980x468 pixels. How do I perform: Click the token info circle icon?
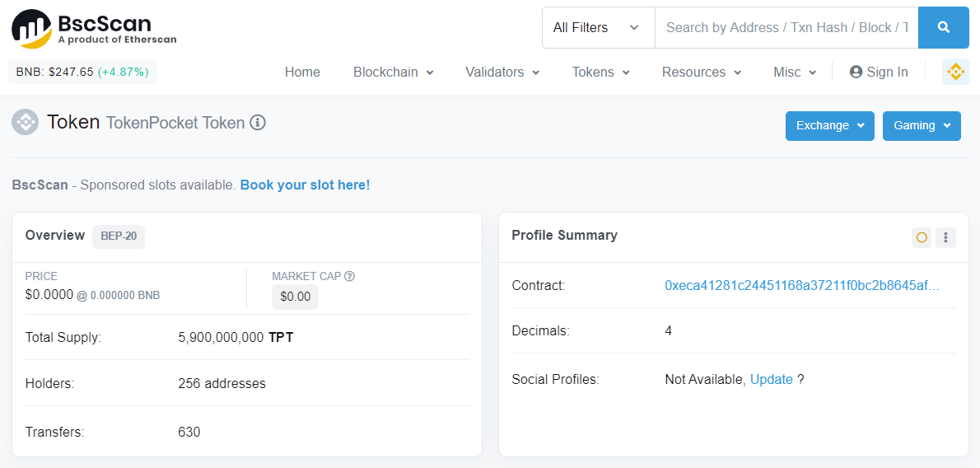tap(258, 123)
